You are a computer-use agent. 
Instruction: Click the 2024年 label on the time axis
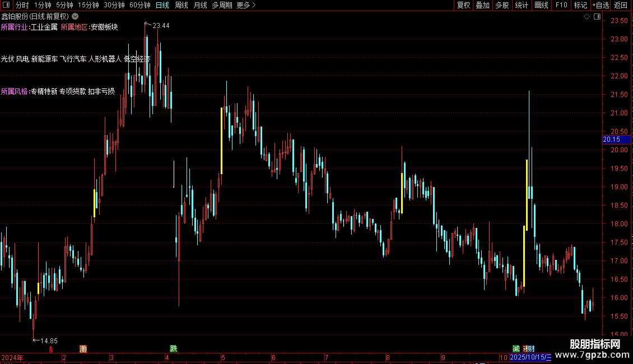12,357
